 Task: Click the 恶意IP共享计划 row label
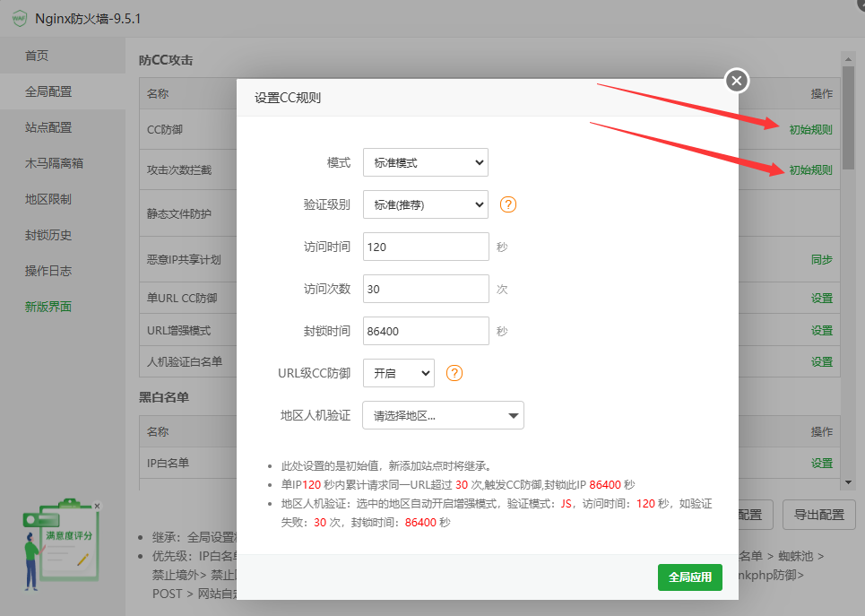(x=184, y=259)
